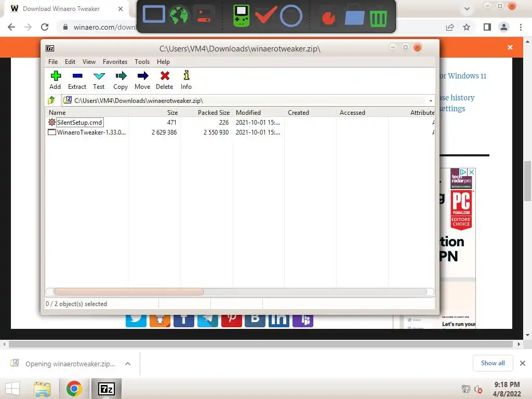This screenshot has height=399, width=532.
Task: Click the red dot-and-dash icon in overlay toolbar
Action: click(x=204, y=16)
